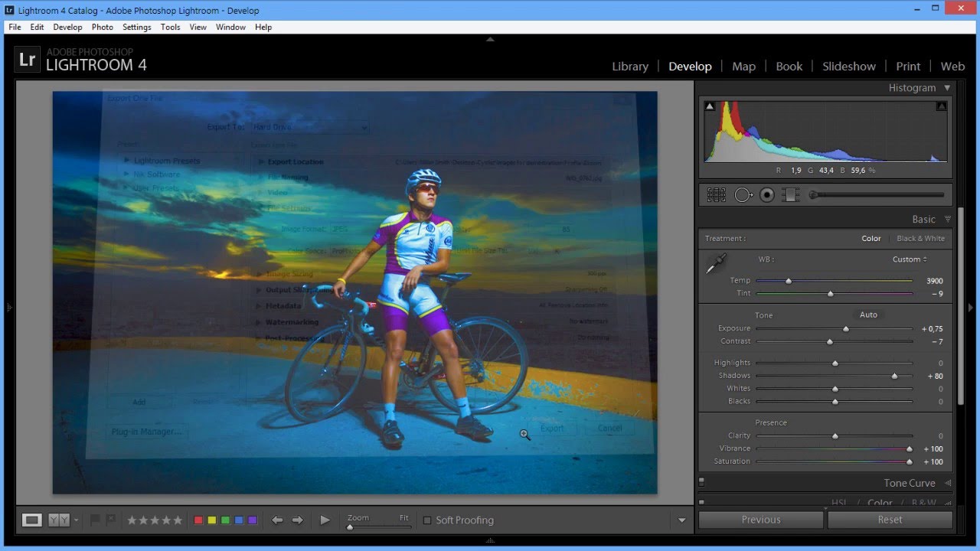Click the Shadows slider handle
980x551 pixels.
click(x=894, y=376)
